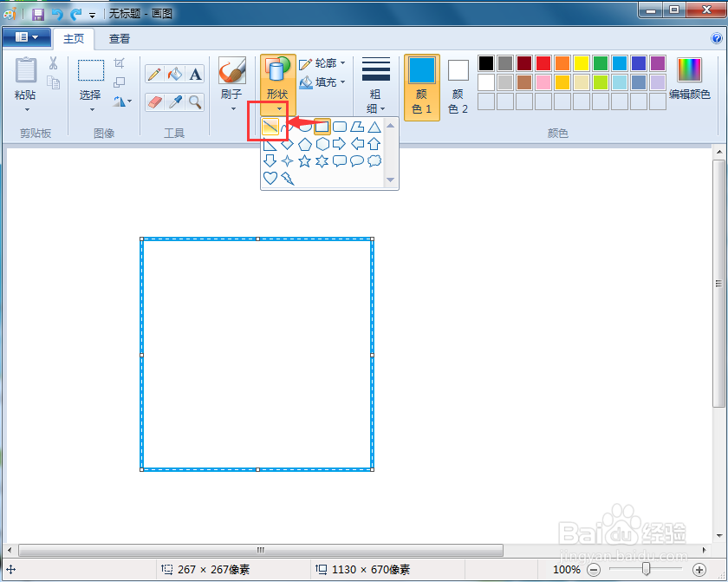
Task: Click the vertical scrollbar down arrow
Action: pyautogui.click(x=719, y=535)
